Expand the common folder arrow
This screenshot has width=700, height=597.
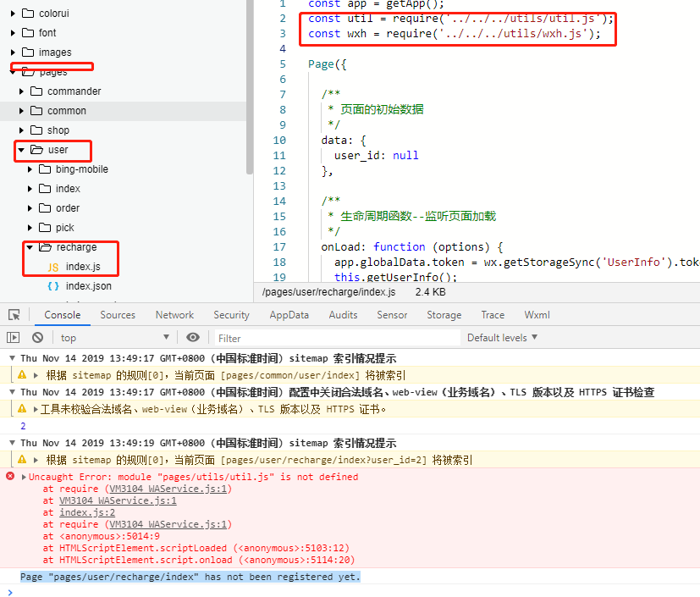(21, 111)
